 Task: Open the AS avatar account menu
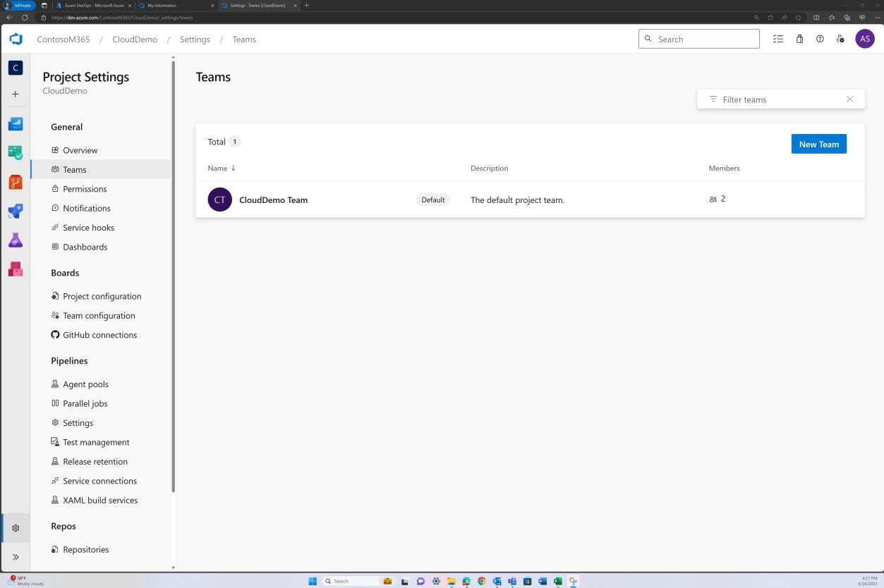[865, 39]
